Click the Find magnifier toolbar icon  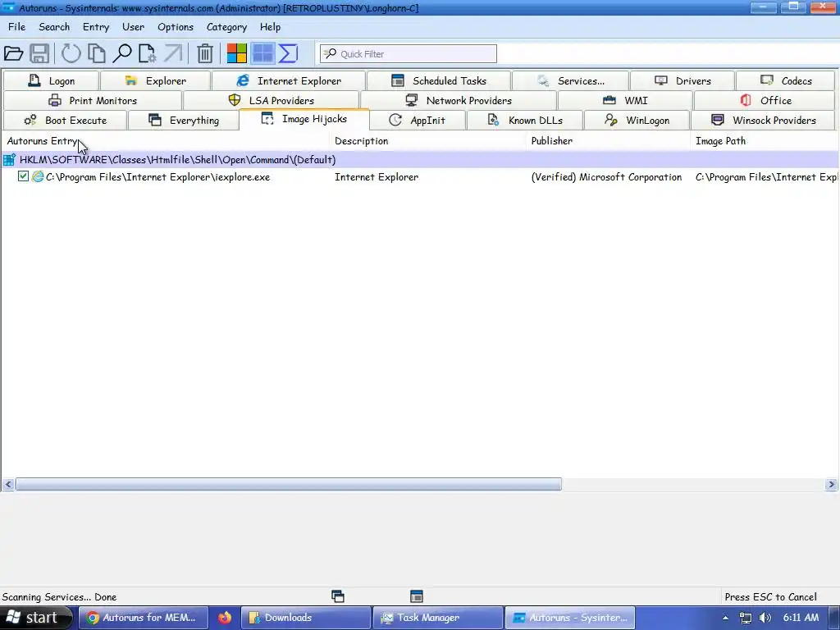click(122, 53)
